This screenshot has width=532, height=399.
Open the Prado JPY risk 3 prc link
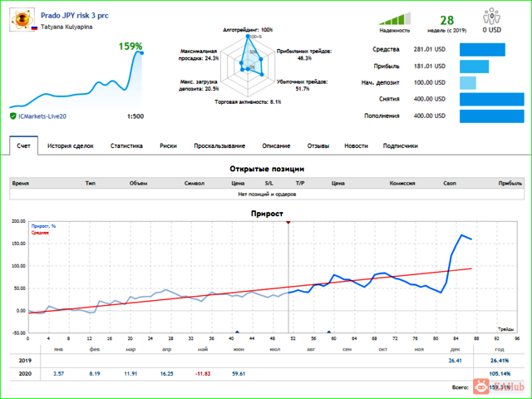click(x=75, y=16)
